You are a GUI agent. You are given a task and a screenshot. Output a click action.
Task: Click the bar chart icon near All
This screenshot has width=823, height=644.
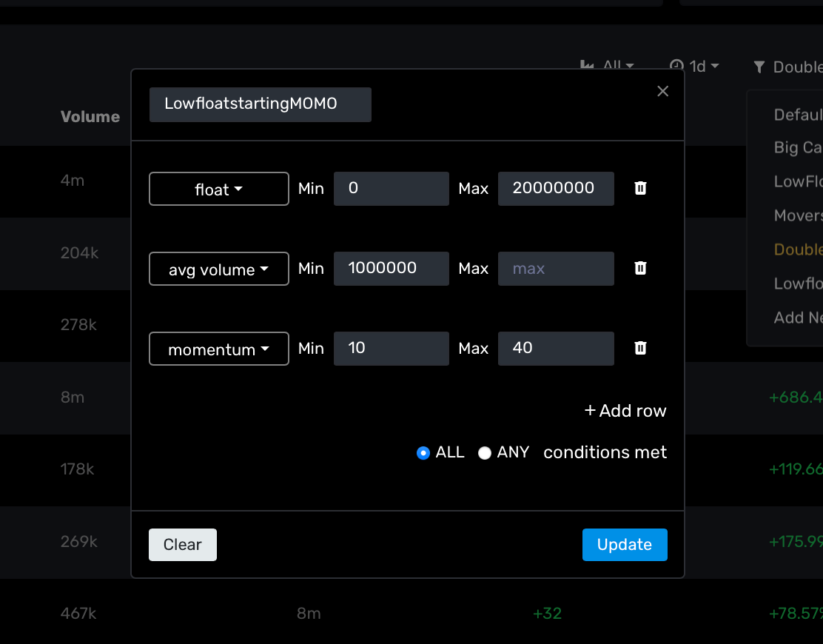[x=586, y=66]
